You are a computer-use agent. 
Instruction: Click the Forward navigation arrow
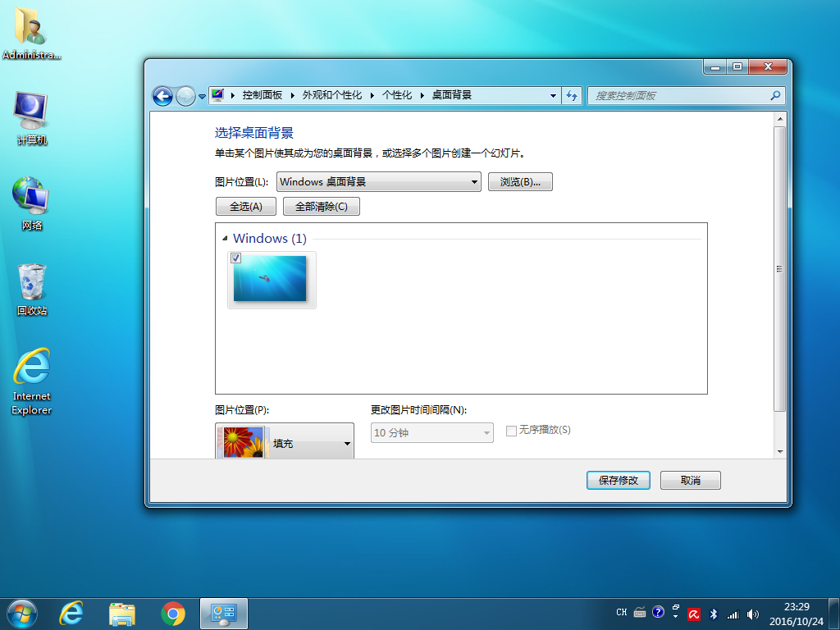[185, 97]
